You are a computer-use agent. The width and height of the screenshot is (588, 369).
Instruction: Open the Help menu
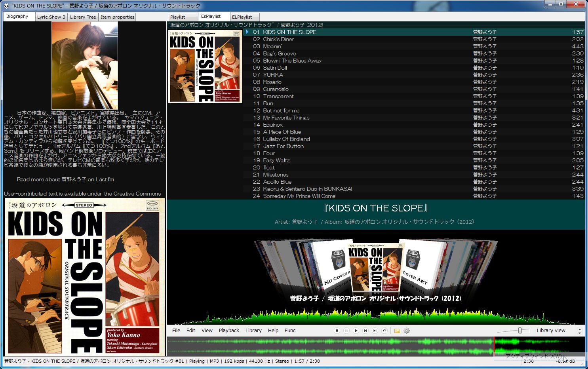point(273,331)
